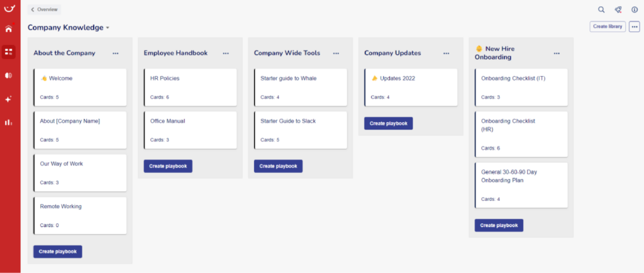Click the Create library button

pos(608,26)
